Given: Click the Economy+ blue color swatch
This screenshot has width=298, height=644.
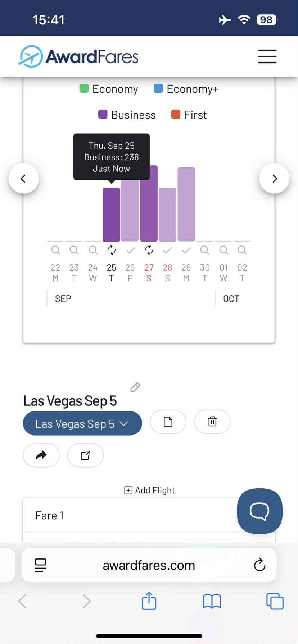Looking at the screenshot, I should point(158,88).
